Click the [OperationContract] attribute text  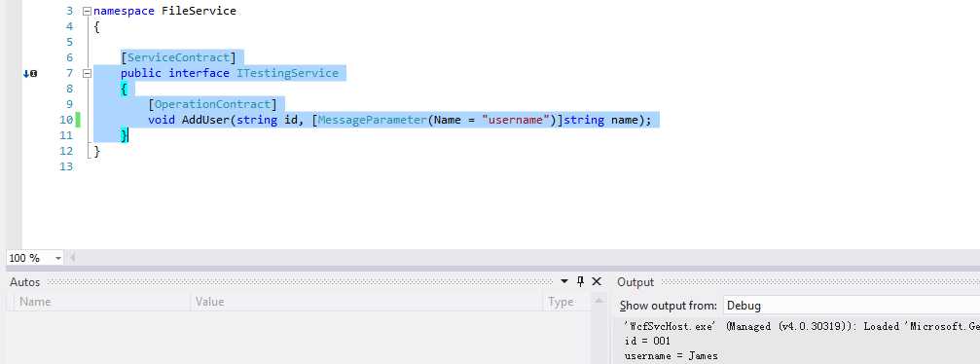pos(212,104)
